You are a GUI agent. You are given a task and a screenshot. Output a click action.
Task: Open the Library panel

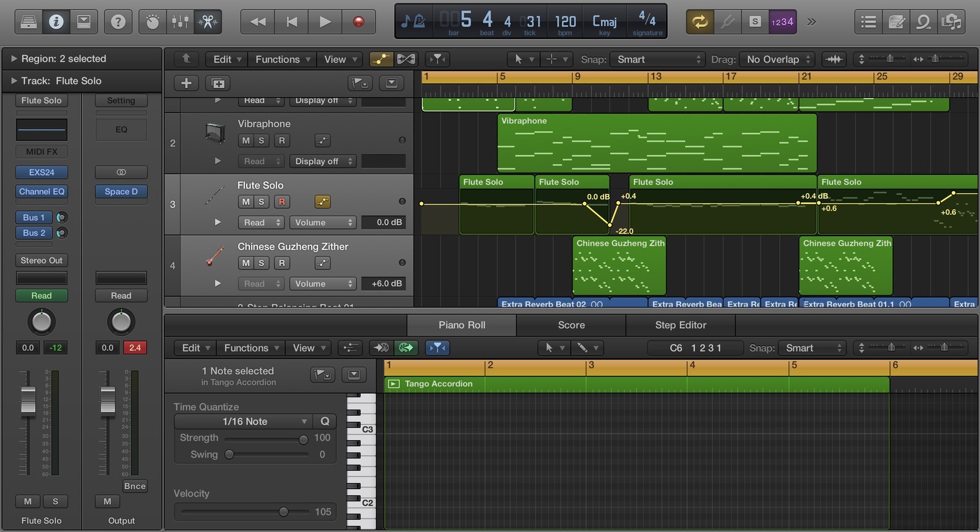tap(28, 22)
